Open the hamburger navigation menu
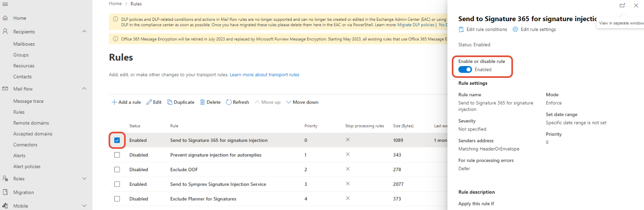This screenshot has width=644, height=210. pyautogui.click(x=5, y=4)
